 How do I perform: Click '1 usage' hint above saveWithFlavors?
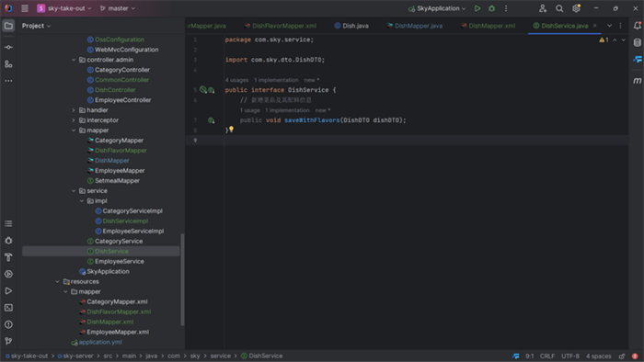(249, 110)
